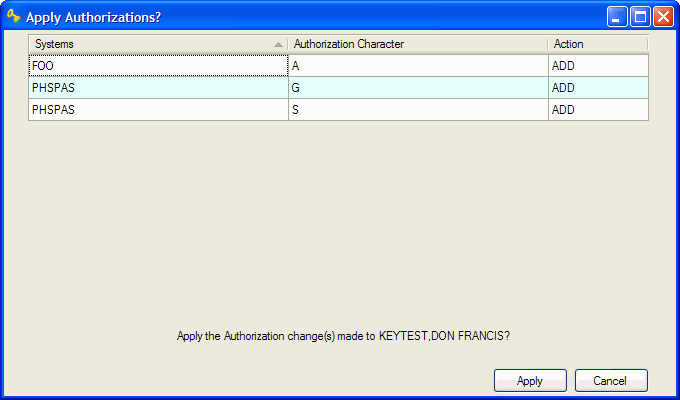Screen dimensions: 680x400
Task: Close the Apply Authorizations dialog
Action: [662, 17]
